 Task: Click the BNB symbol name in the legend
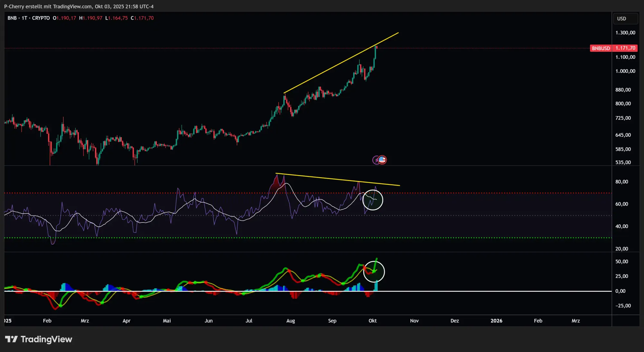pyautogui.click(x=12, y=18)
